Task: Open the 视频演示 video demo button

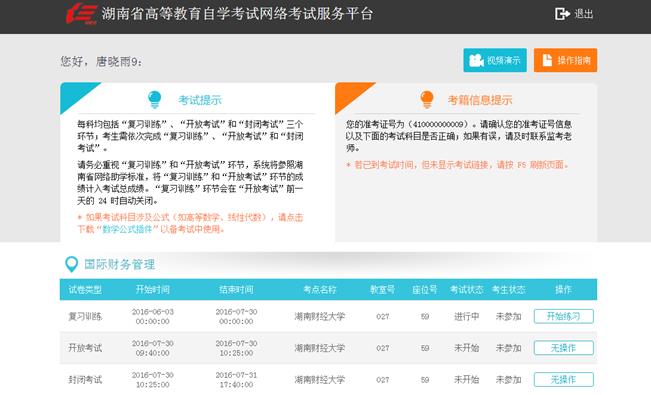Action: (x=495, y=60)
